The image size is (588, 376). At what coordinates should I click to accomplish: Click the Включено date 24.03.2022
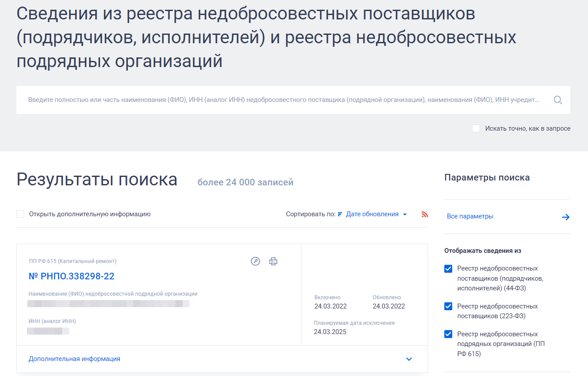pyautogui.click(x=331, y=306)
